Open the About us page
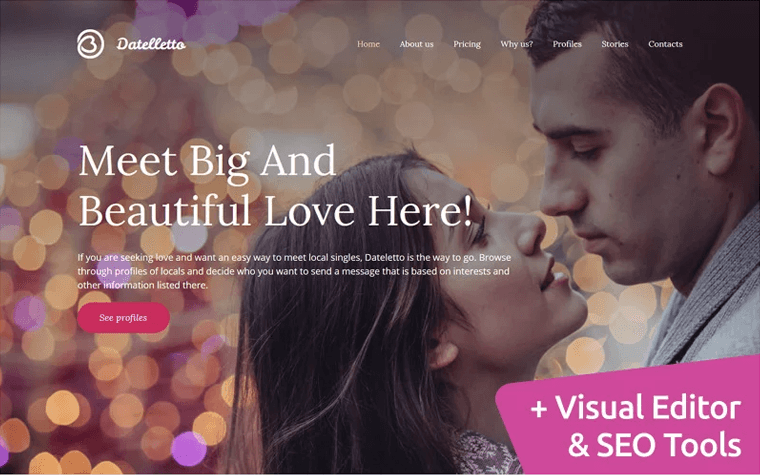 click(x=416, y=44)
